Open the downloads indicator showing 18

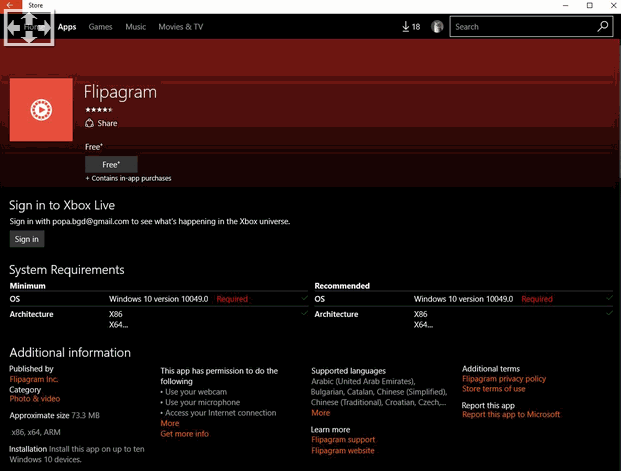point(411,27)
